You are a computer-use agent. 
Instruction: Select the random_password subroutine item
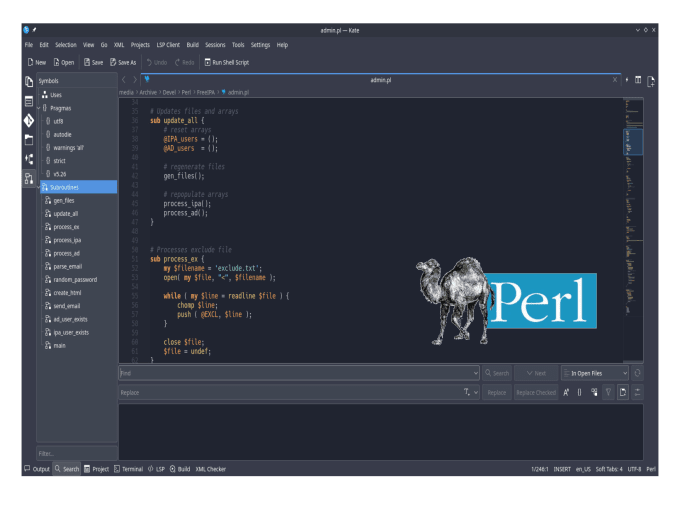click(75, 280)
